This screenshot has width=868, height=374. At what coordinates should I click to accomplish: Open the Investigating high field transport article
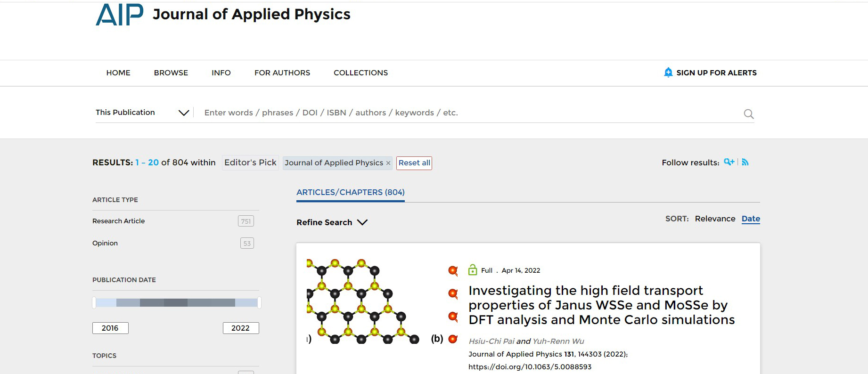[601, 305]
